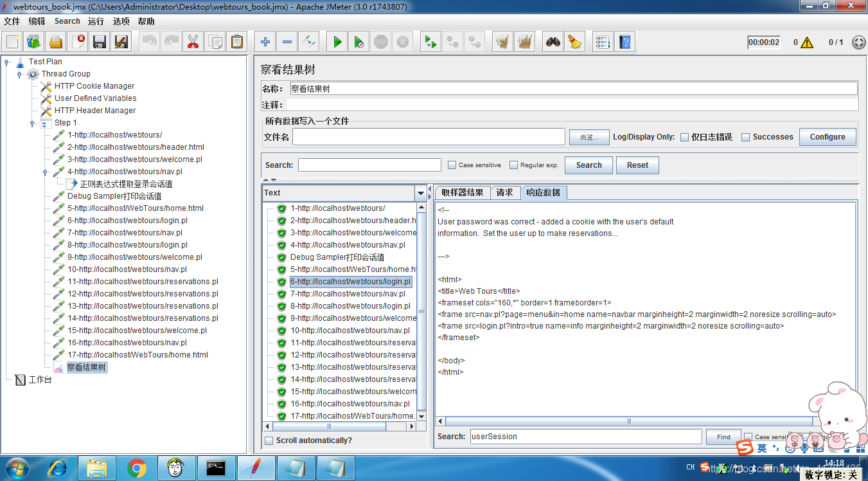868x481 pixels.
Task: Enable the 仅日志错误 checkbox
Action: coord(685,137)
